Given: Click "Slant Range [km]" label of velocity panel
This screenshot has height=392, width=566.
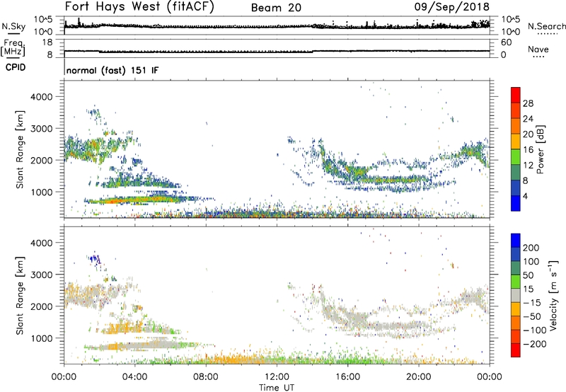Looking at the screenshot, I should [x=20, y=296].
